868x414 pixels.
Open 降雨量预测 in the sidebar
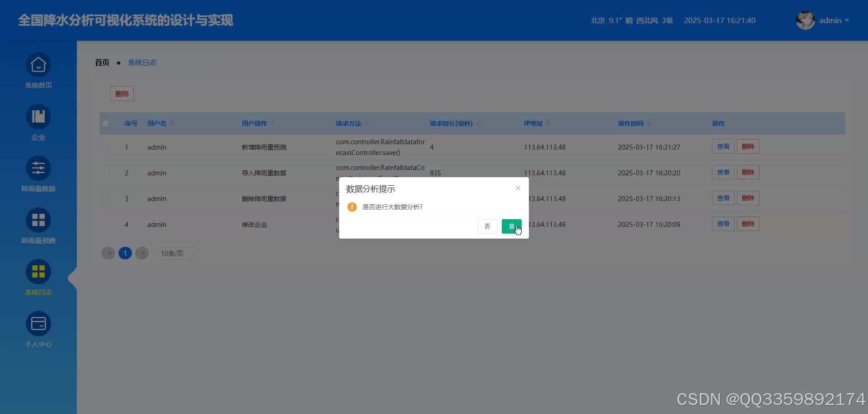tap(38, 226)
